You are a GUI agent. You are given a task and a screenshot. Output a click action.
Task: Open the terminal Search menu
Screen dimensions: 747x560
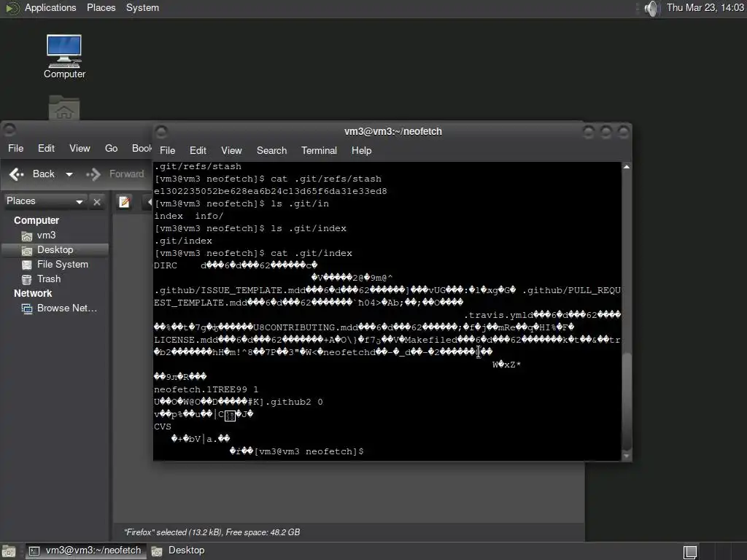pyautogui.click(x=271, y=150)
